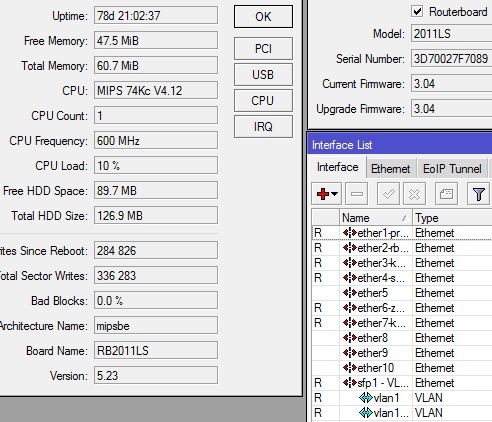Click the Total Sector Writes field
The image size is (492, 422).
[156, 275]
